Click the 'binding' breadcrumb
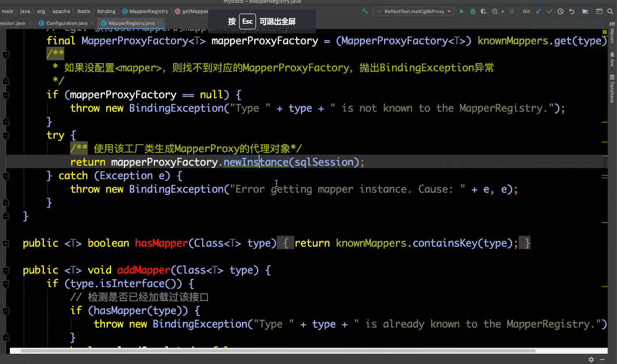The height and width of the screenshot is (364, 617). tap(106, 11)
